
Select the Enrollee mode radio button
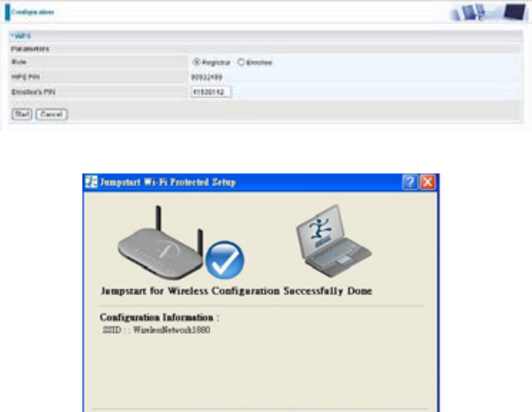(241, 63)
